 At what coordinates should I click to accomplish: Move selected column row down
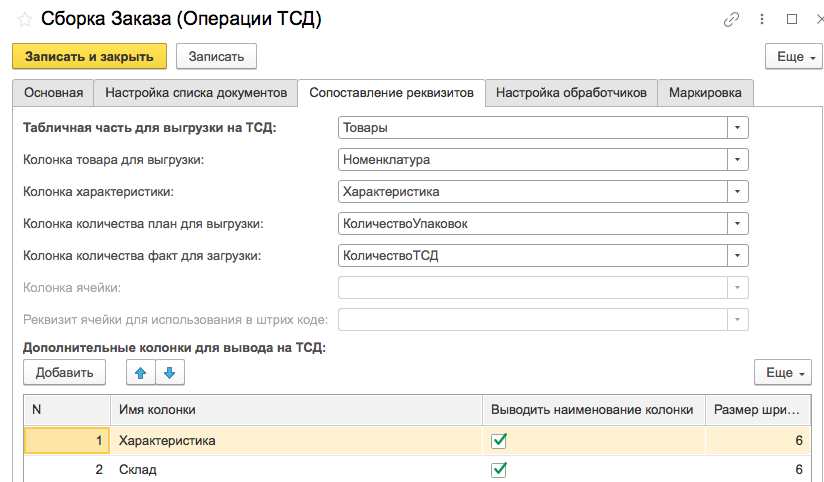pyautogui.click(x=170, y=373)
